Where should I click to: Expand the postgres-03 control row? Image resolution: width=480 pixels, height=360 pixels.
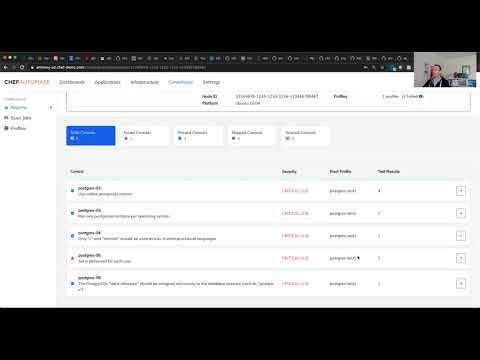(461, 213)
